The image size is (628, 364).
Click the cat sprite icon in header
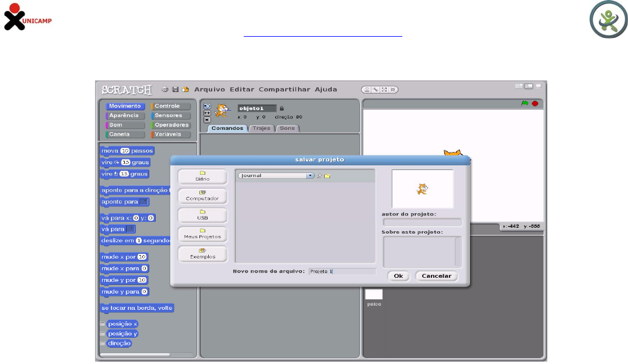coord(222,111)
